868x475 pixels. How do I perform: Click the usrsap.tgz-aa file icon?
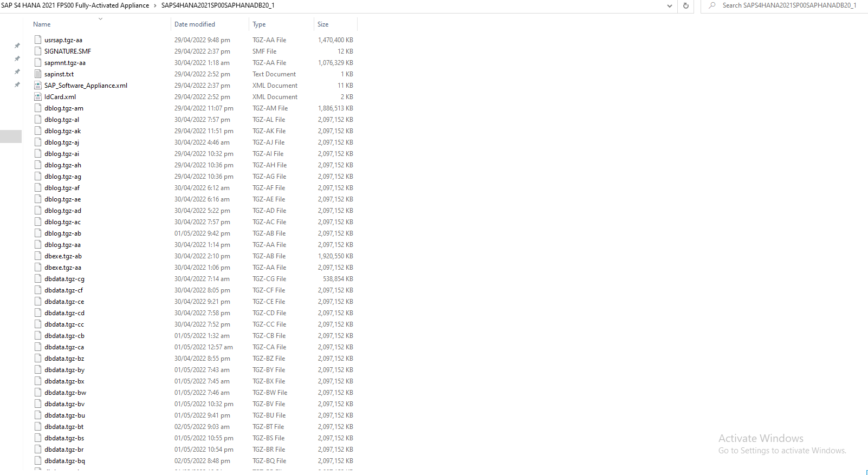coord(38,40)
